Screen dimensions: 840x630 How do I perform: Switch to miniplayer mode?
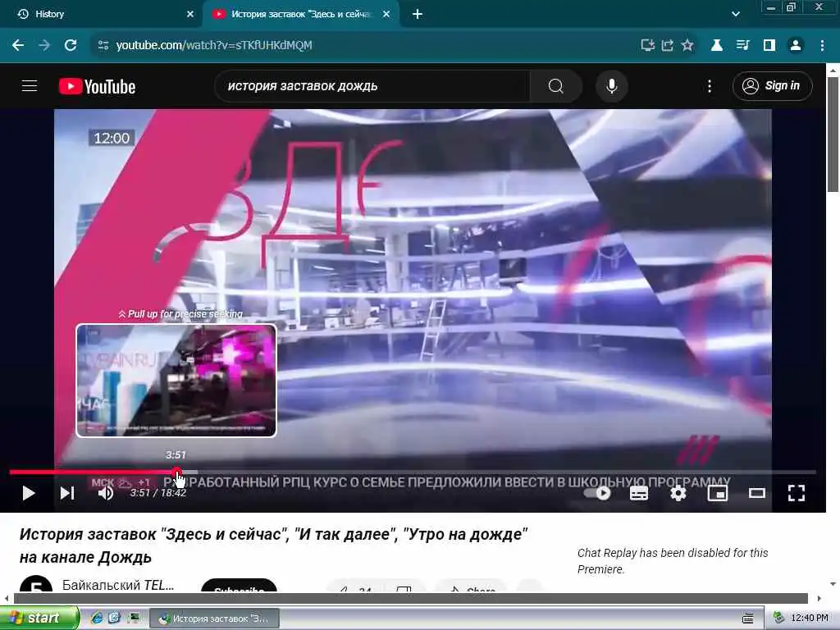pos(717,493)
